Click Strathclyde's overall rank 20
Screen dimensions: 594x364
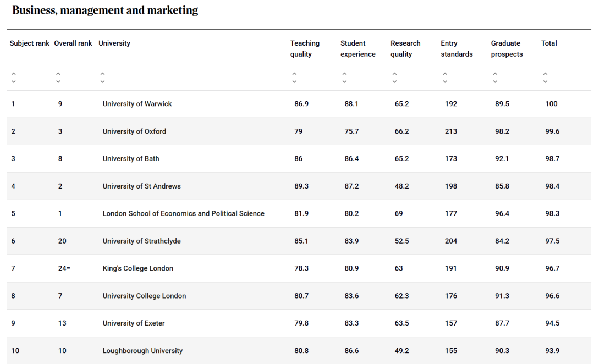pyautogui.click(x=62, y=241)
